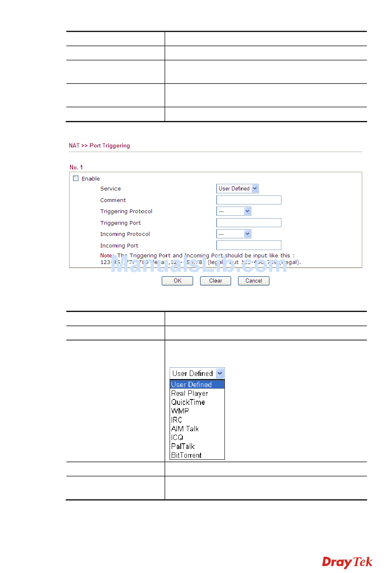Screen dimensions: 392x573
Task: Click the Comment field label
Action: 113,200
